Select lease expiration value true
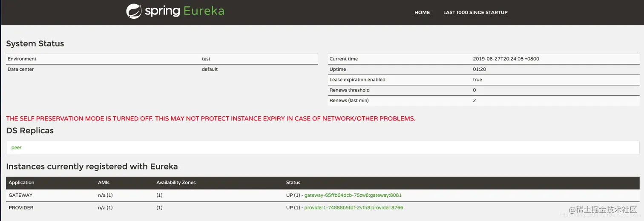 pyautogui.click(x=477, y=80)
